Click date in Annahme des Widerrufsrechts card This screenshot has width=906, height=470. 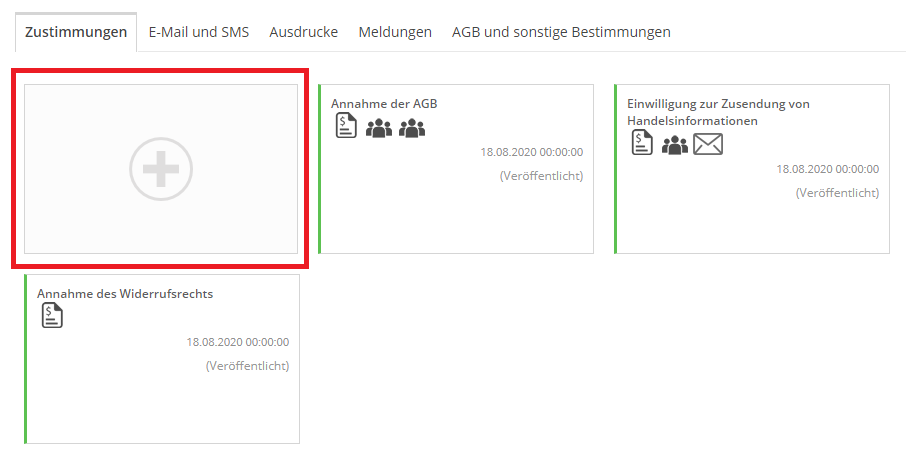(x=237, y=342)
